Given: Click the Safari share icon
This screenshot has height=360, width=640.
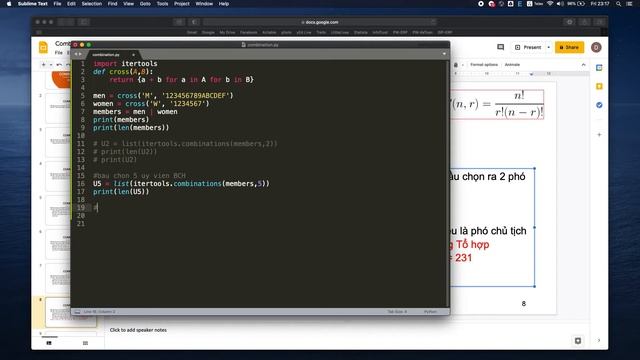Looking at the screenshot, I should pyautogui.click(x=584, y=22).
